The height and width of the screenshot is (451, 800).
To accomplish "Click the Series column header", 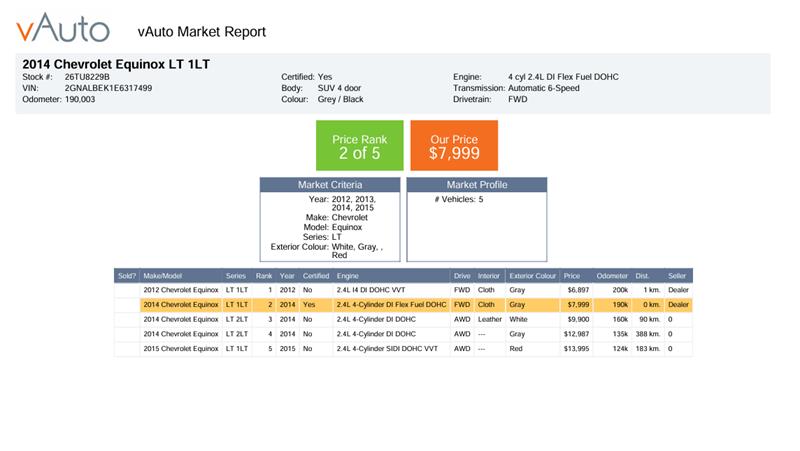I will pyautogui.click(x=236, y=275).
